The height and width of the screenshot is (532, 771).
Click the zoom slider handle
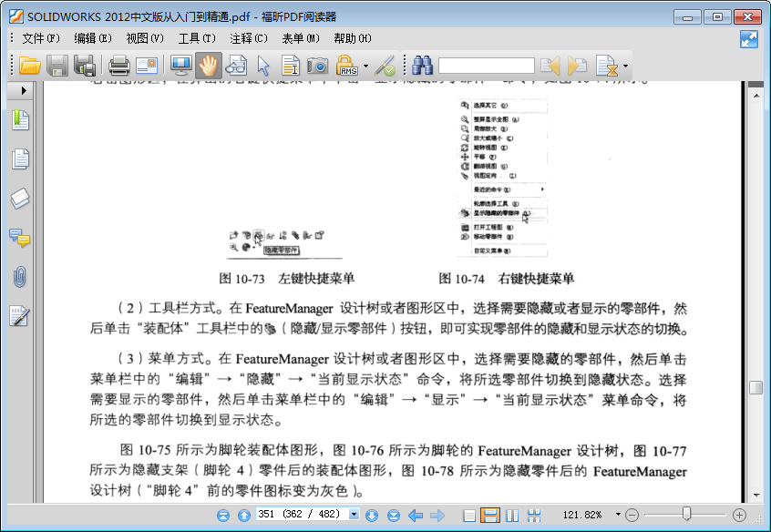point(686,514)
